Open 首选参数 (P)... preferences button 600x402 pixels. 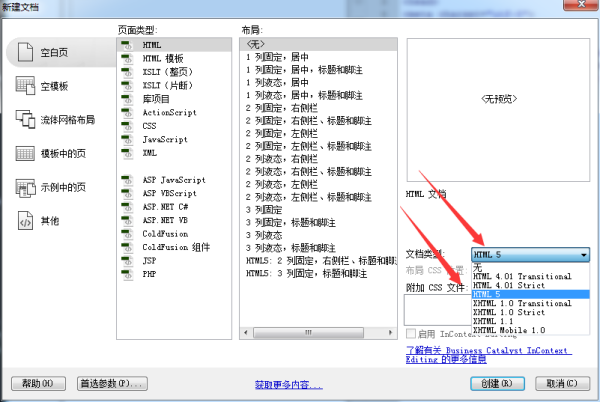(x=112, y=383)
